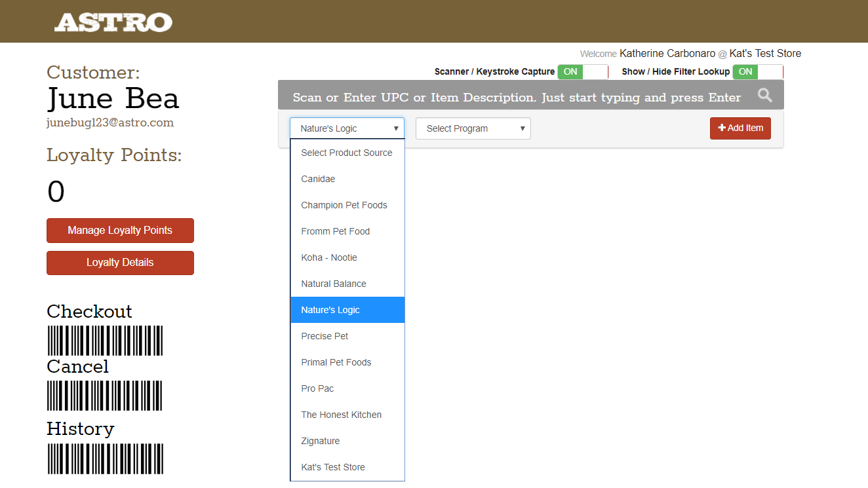Screen dimensions: 868x488
Task: Select Champion Pet Foods option
Action: [x=347, y=205]
